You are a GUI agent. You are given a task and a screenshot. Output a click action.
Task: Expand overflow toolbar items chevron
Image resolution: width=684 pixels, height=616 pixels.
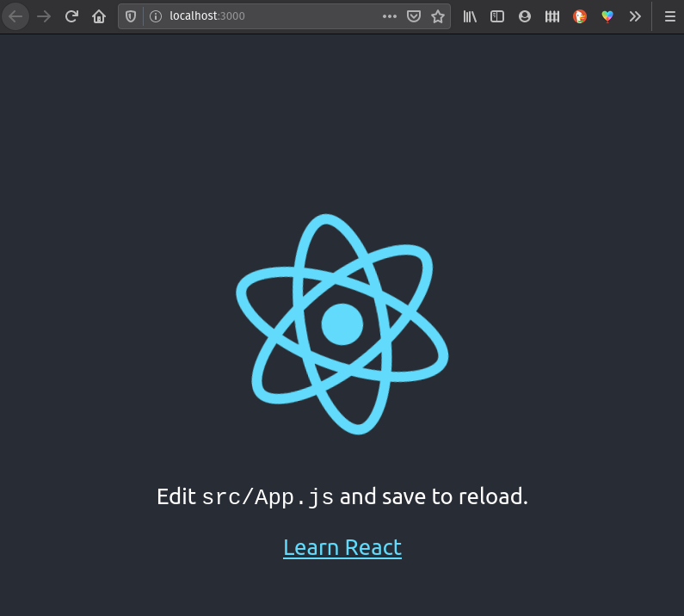635,16
